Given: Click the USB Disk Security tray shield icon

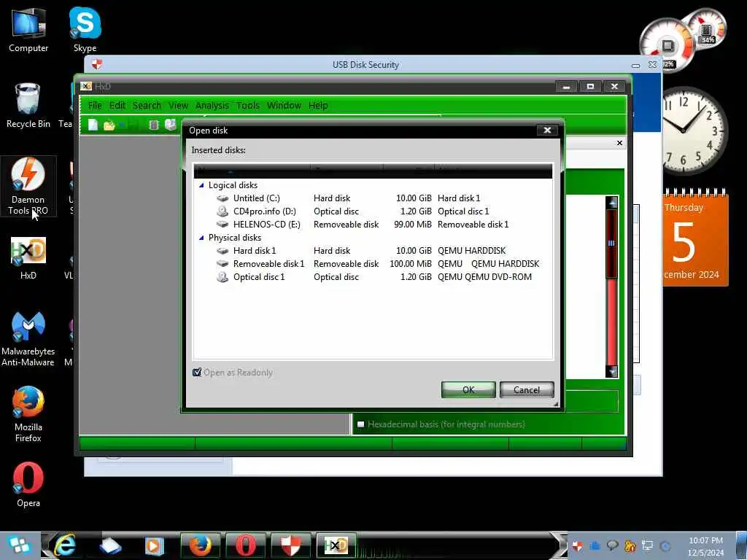Looking at the screenshot, I should (x=578, y=545).
